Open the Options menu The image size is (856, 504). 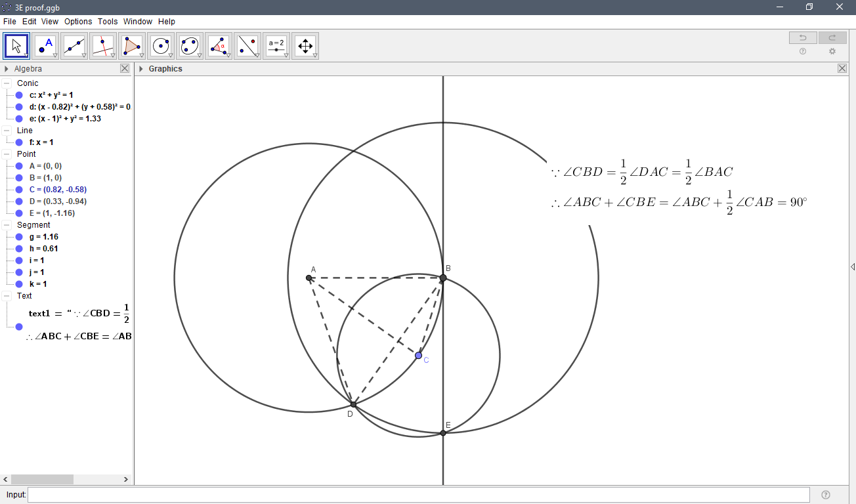77,21
